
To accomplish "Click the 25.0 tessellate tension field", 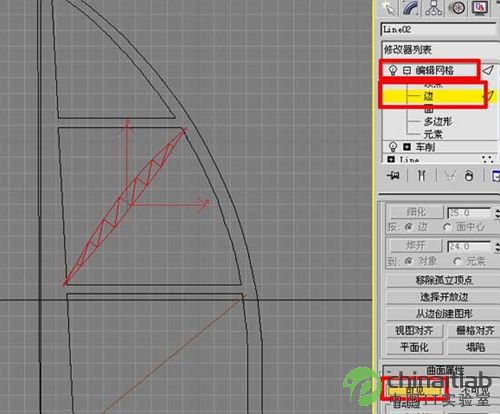I will (469, 212).
